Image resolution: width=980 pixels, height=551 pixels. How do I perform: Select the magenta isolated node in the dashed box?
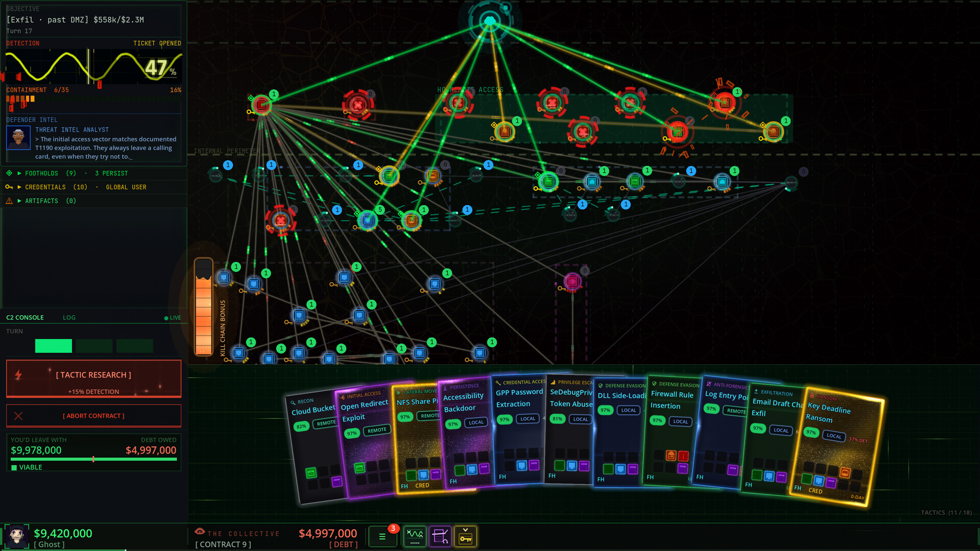(x=573, y=282)
